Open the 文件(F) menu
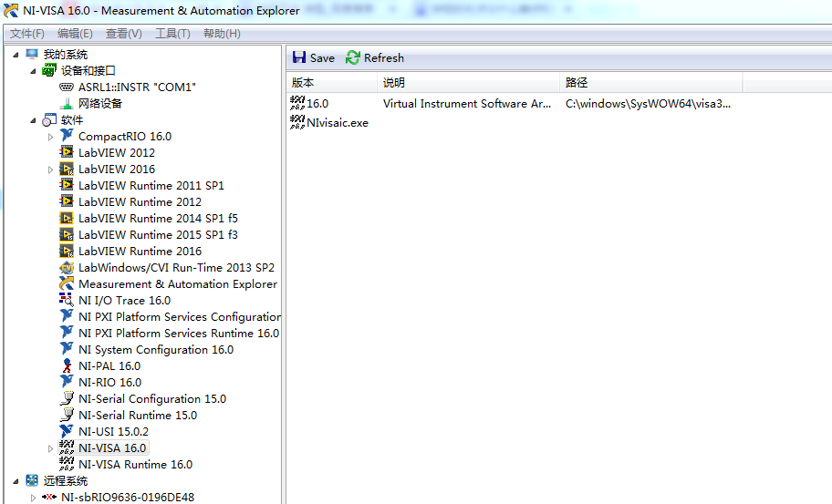The image size is (832, 504). (27, 34)
